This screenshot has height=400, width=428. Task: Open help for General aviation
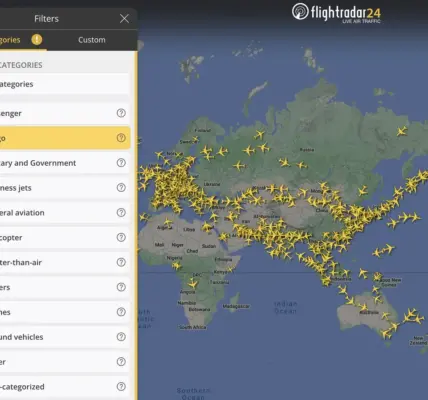121,212
